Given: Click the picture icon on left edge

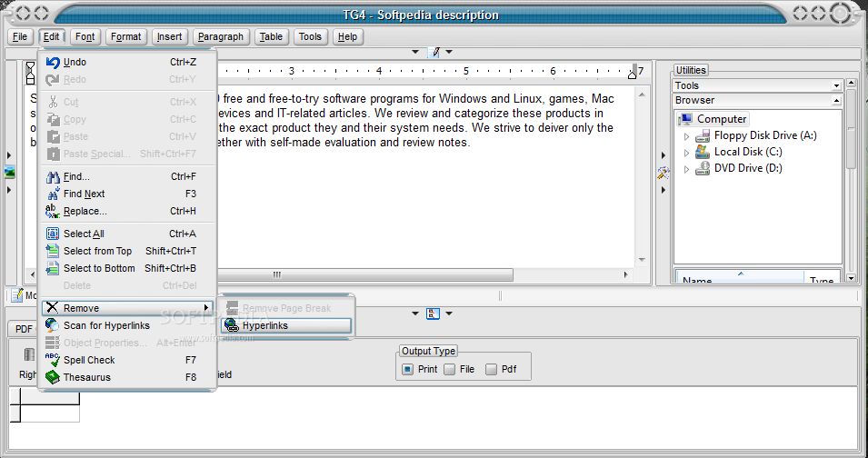Looking at the screenshot, I should coord(9,172).
